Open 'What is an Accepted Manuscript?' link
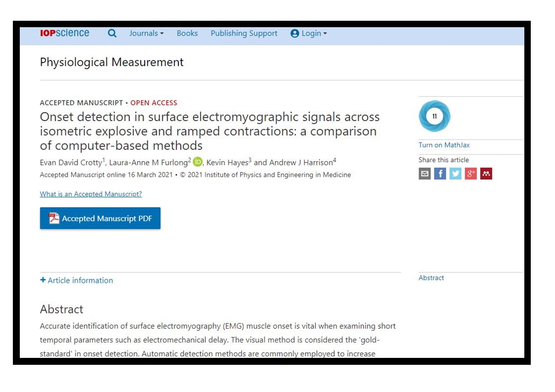555x392 pixels. 91,194
